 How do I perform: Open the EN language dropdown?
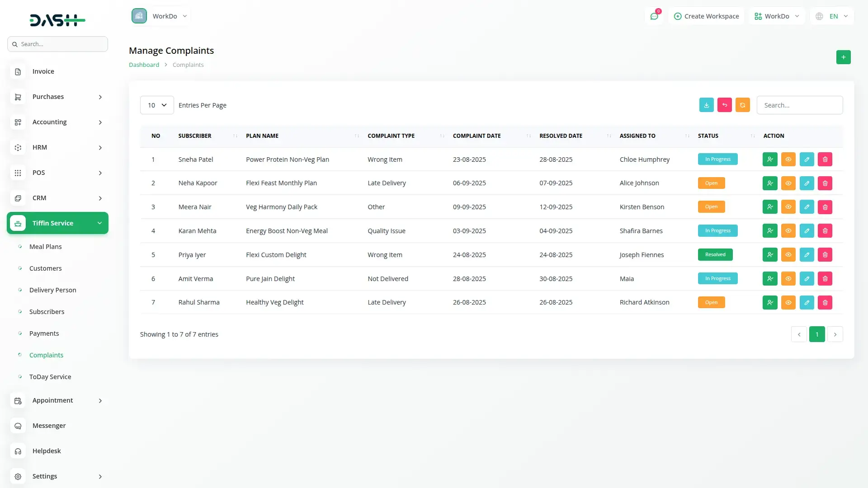click(x=832, y=16)
